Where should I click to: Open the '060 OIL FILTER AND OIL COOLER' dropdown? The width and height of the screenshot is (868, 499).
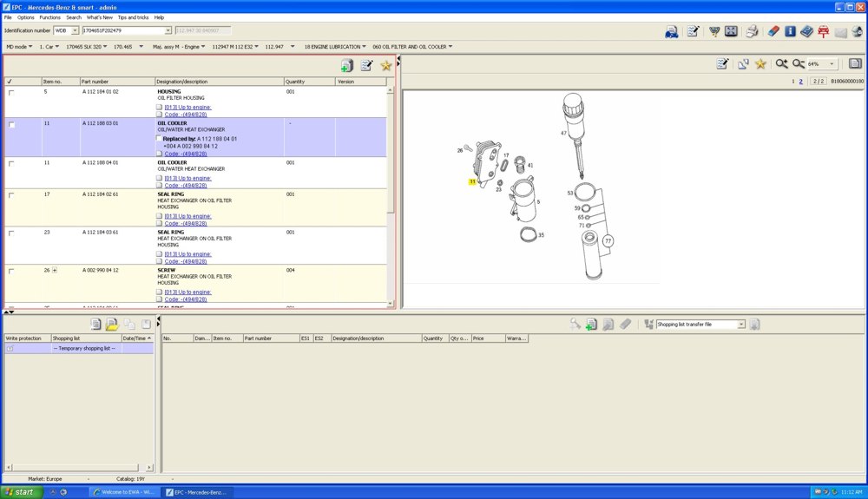(412, 47)
